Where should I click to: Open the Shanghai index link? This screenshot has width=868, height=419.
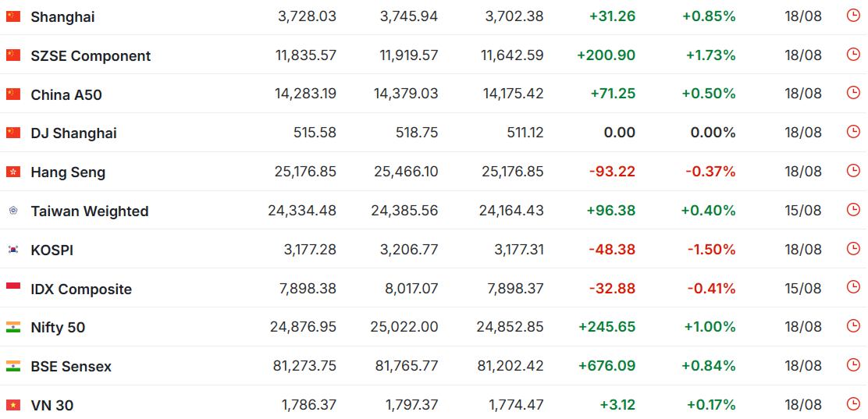coord(62,17)
